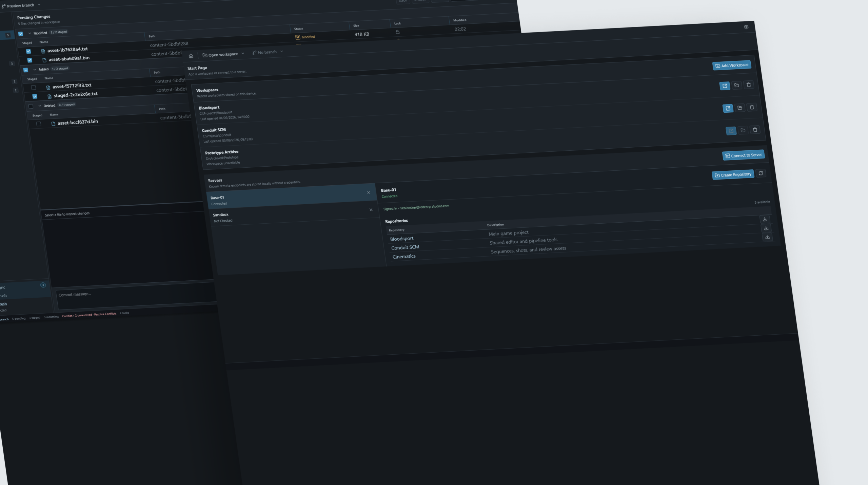868x485 pixels.
Task: Click the '5 pending' status bar entry
Action: click(x=19, y=319)
